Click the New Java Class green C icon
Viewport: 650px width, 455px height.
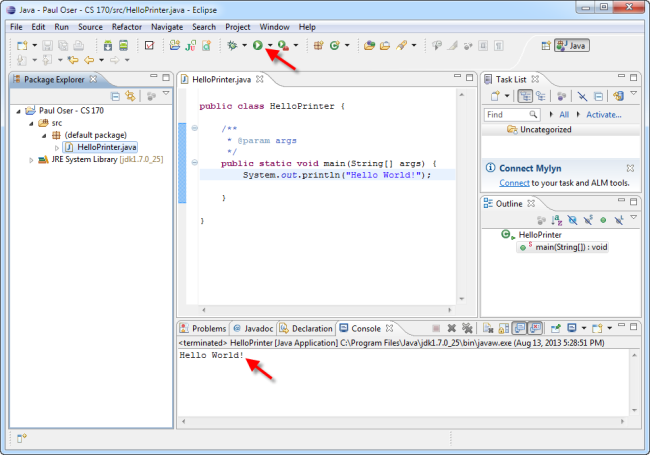pos(335,45)
